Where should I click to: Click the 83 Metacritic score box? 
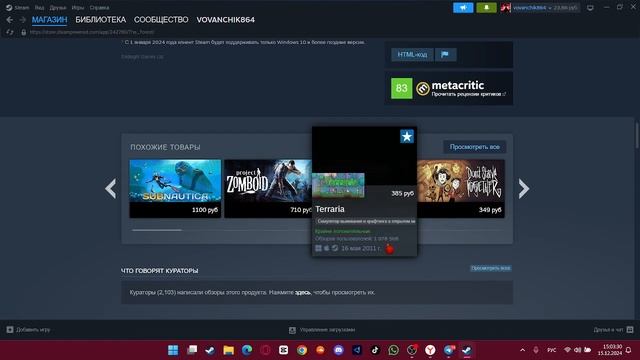[x=402, y=88]
